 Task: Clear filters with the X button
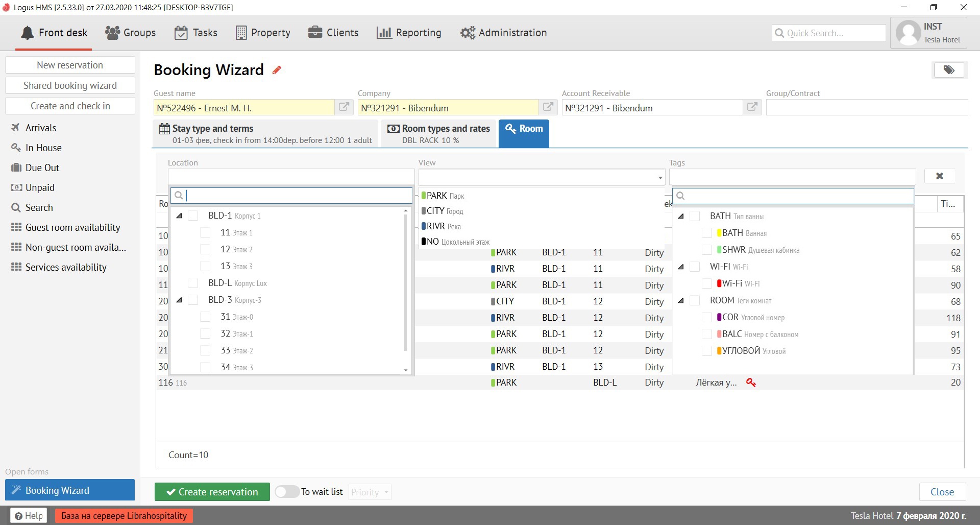939,176
